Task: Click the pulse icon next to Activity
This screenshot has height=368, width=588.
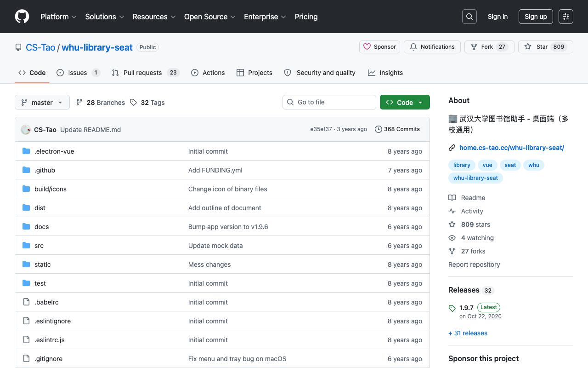Action: click(x=452, y=211)
